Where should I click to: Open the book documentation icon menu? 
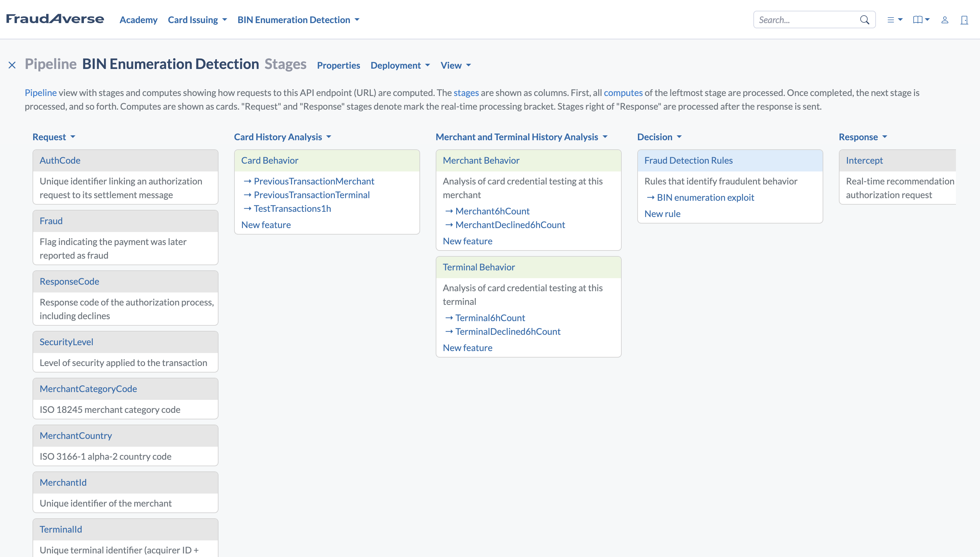[921, 20]
